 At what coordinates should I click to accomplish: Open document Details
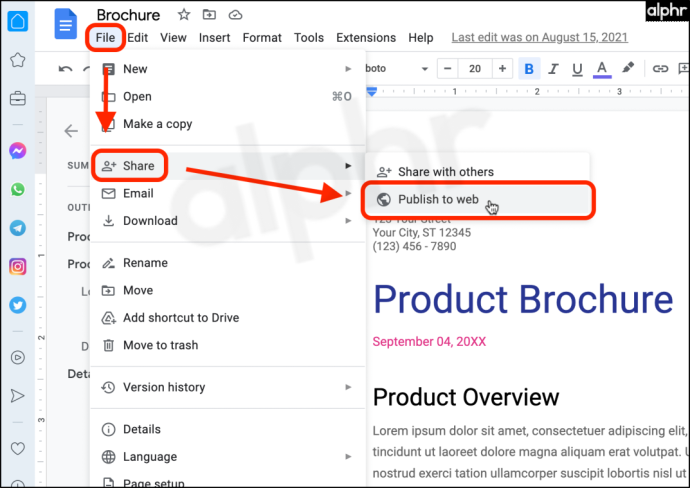[228, 429]
